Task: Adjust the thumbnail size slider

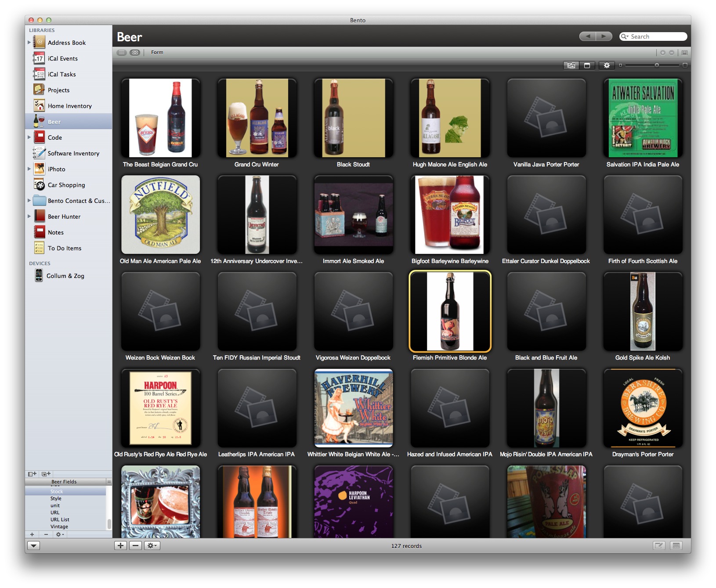Action: pyautogui.click(x=657, y=65)
